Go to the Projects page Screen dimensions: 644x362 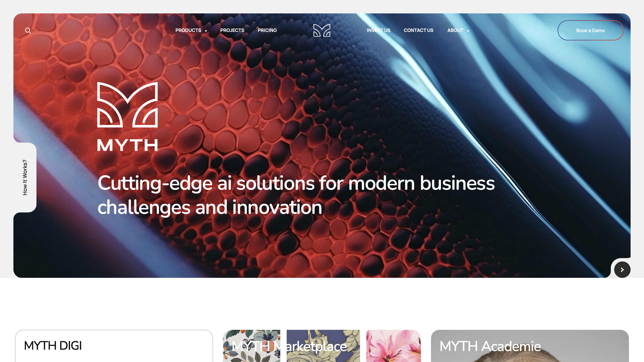232,30
